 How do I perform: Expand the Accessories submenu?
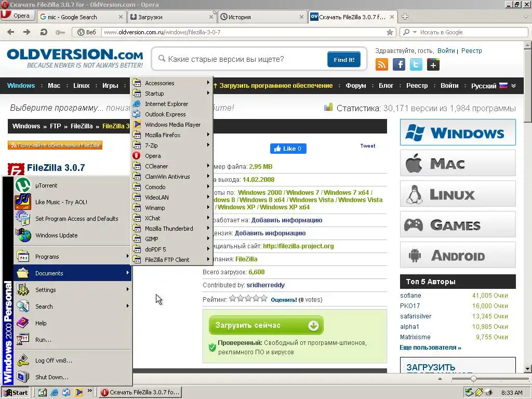pos(171,83)
